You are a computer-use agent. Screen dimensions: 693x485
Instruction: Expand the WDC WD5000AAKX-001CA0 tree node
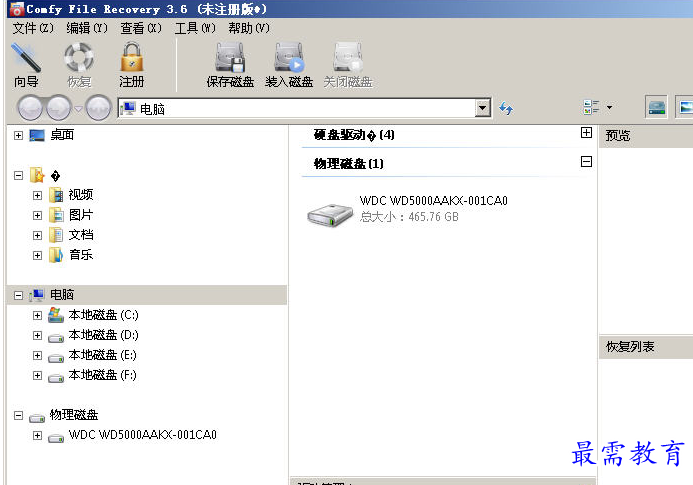tap(37, 435)
